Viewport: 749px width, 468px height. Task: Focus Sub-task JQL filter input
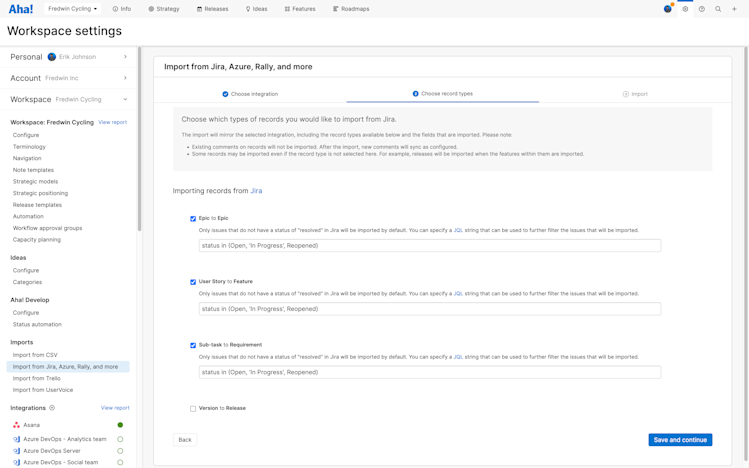tap(430, 372)
